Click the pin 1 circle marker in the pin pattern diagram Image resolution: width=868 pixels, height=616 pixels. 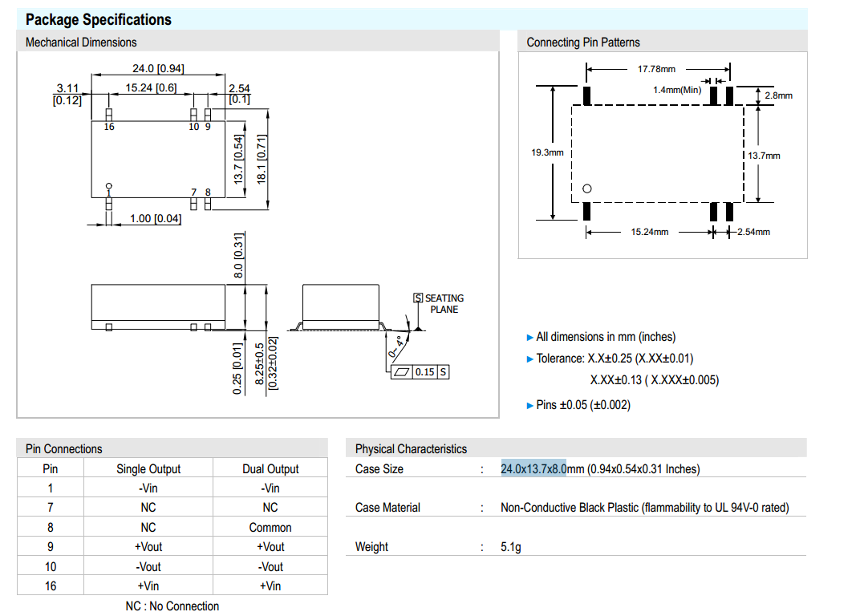[x=586, y=189]
